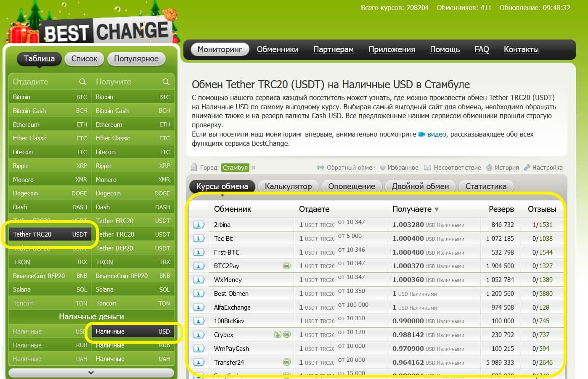Viewport: 588px width, 379px height.
Task: Switch to Популярное view
Action: (136, 59)
